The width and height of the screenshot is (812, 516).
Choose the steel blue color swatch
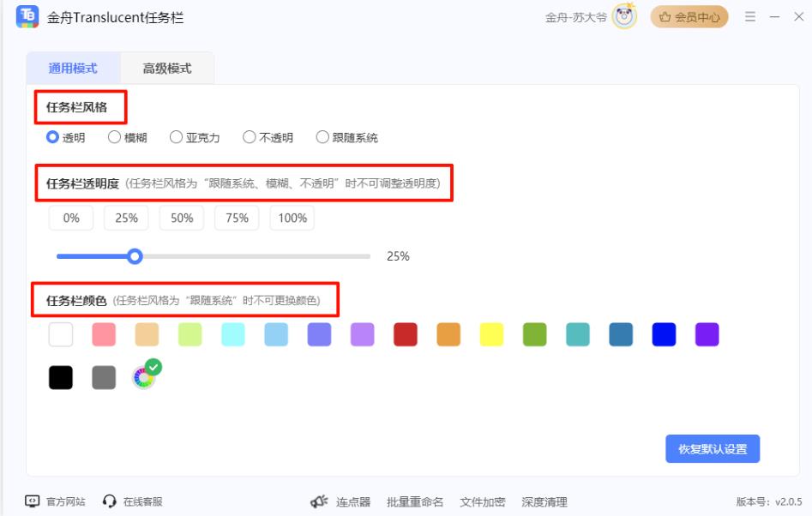coord(621,334)
